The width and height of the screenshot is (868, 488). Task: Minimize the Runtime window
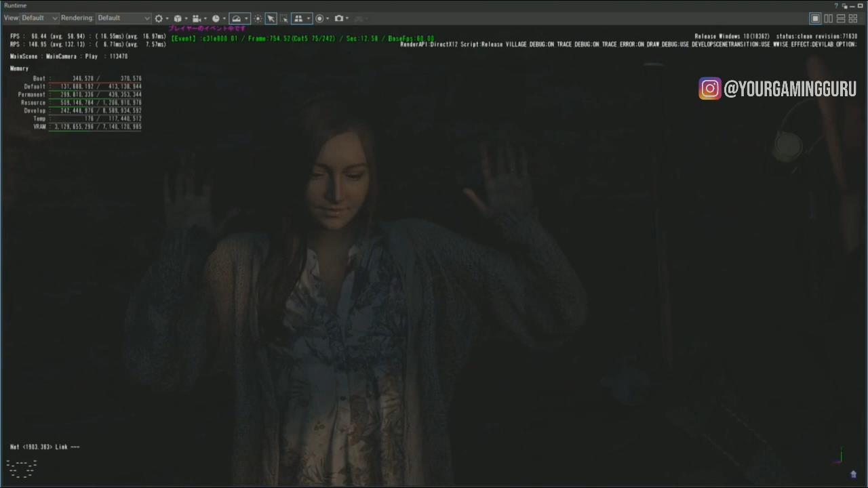[x=852, y=5]
